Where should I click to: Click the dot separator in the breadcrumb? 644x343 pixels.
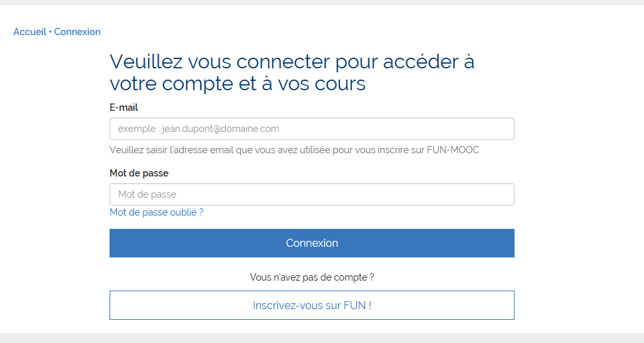50,32
